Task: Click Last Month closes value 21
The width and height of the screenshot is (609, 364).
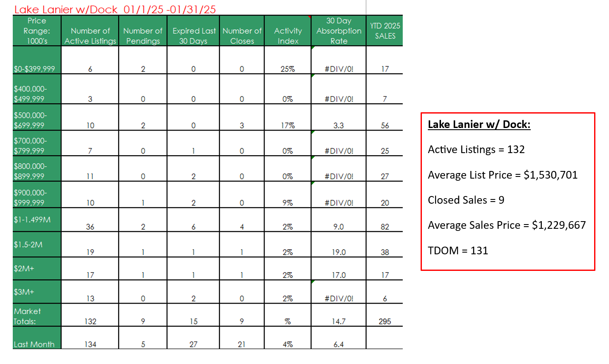Action: click(x=242, y=344)
